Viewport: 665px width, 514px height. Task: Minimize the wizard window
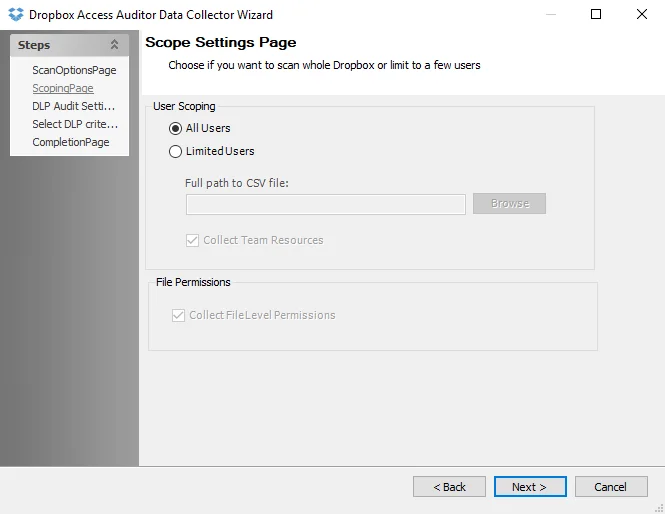tap(550, 14)
